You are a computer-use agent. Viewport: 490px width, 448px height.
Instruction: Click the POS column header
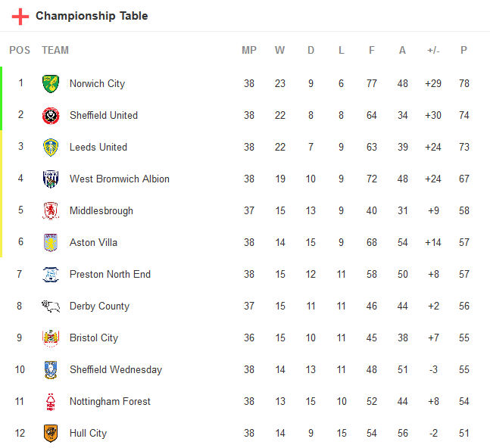click(x=20, y=51)
